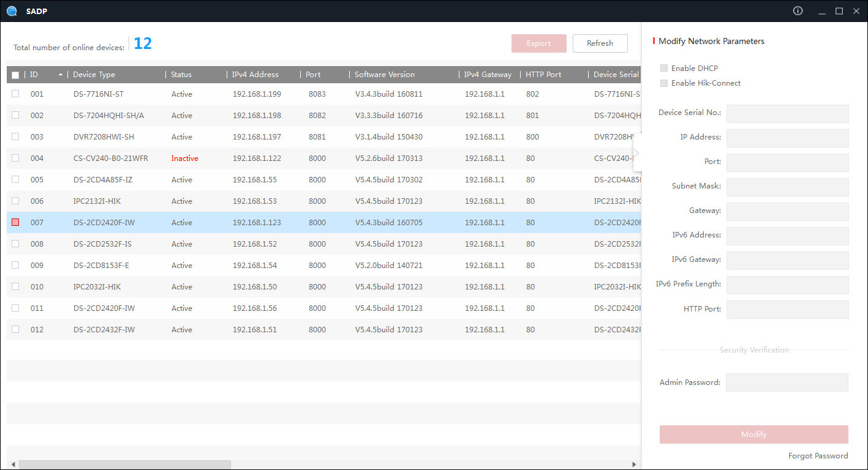
Task: Check the box for device 005
Action: click(x=15, y=179)
